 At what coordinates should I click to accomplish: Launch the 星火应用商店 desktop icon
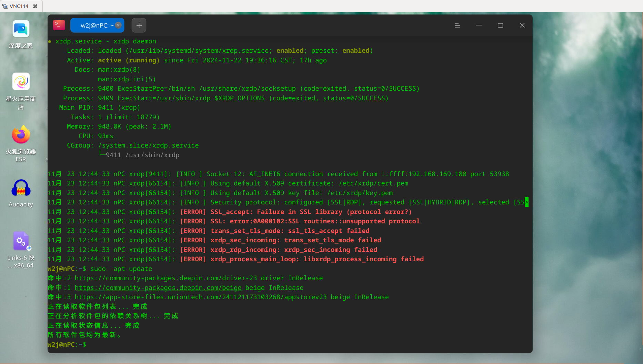[21, 91]
